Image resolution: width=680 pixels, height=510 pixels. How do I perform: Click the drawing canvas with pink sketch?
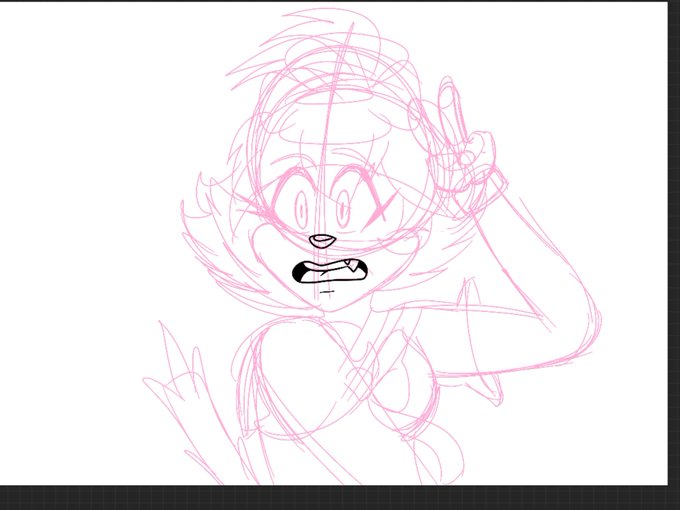tap(333, 243)
